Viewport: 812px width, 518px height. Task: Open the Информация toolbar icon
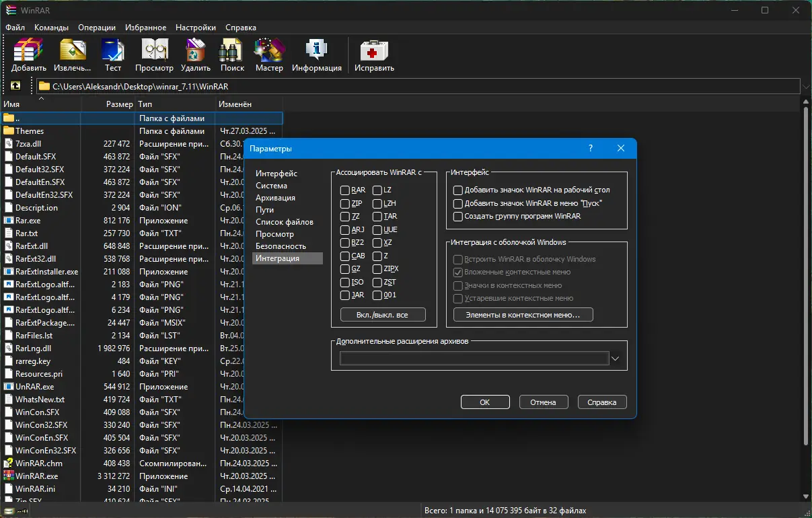tap(316, 54)
